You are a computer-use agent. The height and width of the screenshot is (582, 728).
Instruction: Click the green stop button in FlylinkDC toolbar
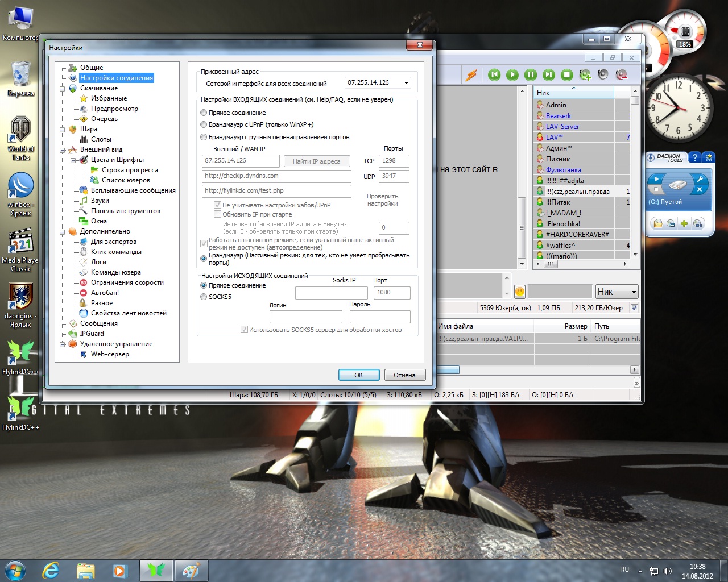pyautogui.click(x=567, y=74)
